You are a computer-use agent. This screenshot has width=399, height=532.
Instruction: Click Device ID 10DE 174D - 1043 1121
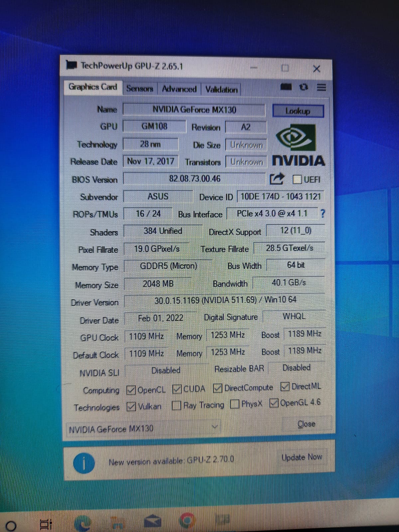(280, 196)
